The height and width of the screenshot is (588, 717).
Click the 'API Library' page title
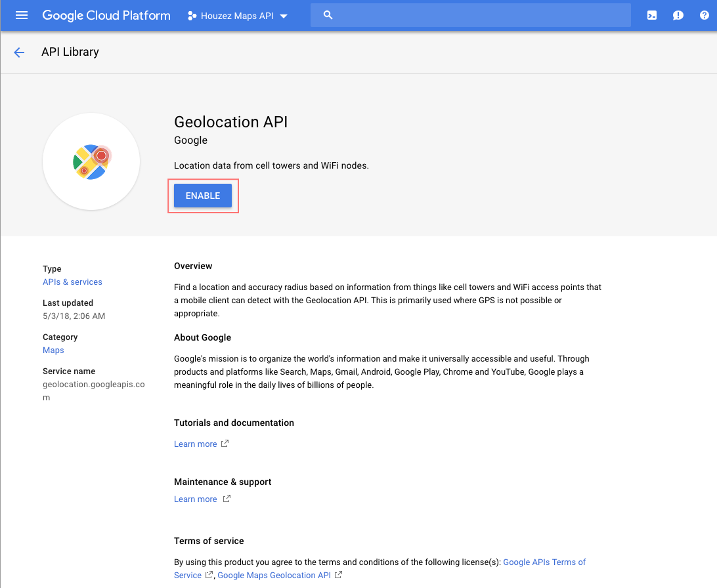pyautogui.click(x=70, y=52)
